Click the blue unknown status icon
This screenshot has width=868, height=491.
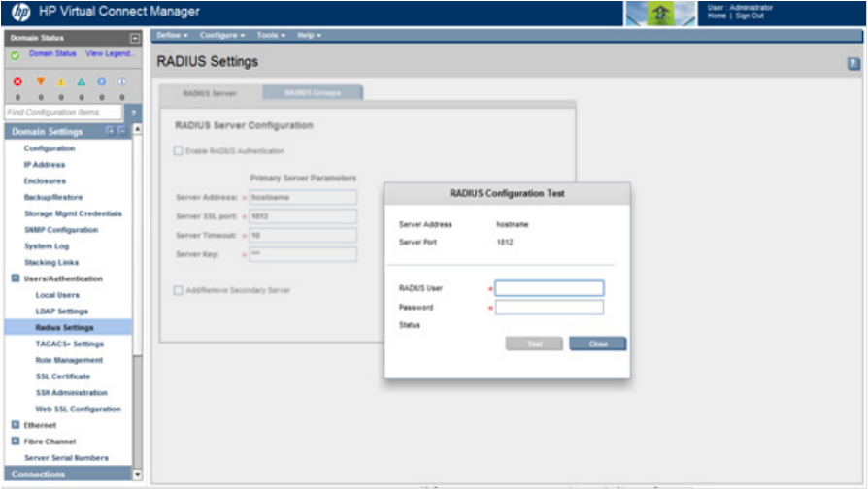tap(102, 82)
